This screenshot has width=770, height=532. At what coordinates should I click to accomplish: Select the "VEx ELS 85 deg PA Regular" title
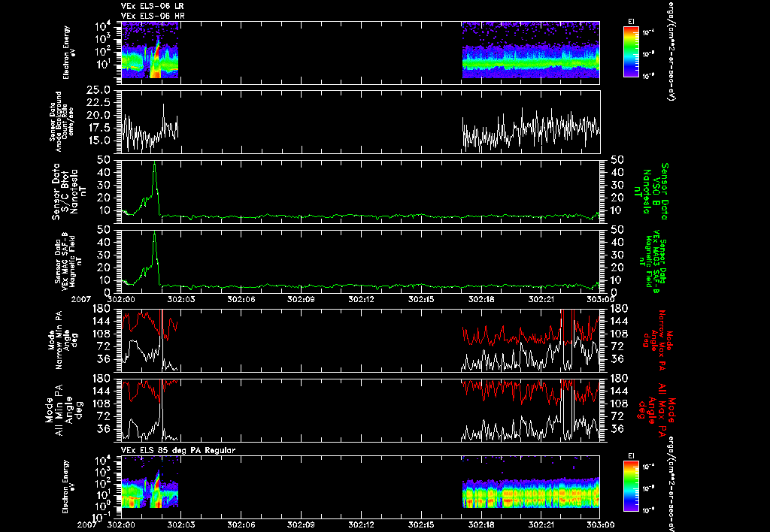point(178,450)
